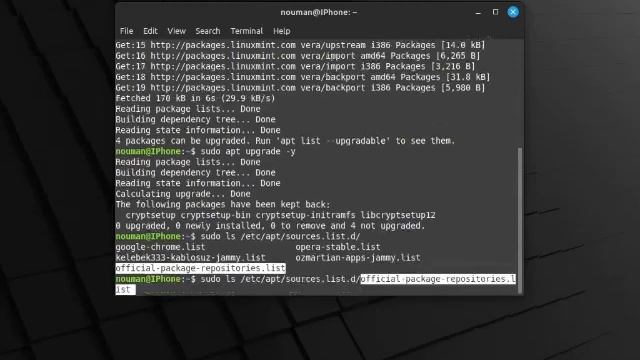Open the Edit menu

click(150, 31)
